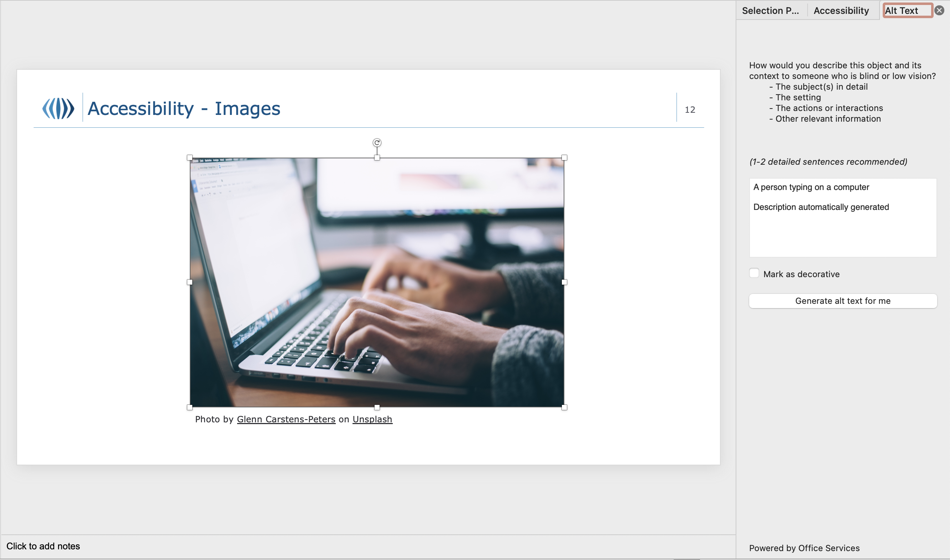Click the Glenn Carstens-Peters link
This screenshot has width=950, height=560.
click(286, 419)
